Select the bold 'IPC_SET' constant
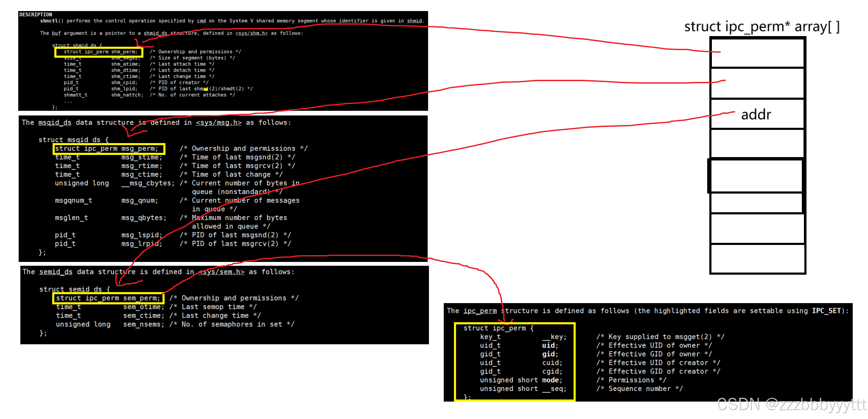 [826, 311]
